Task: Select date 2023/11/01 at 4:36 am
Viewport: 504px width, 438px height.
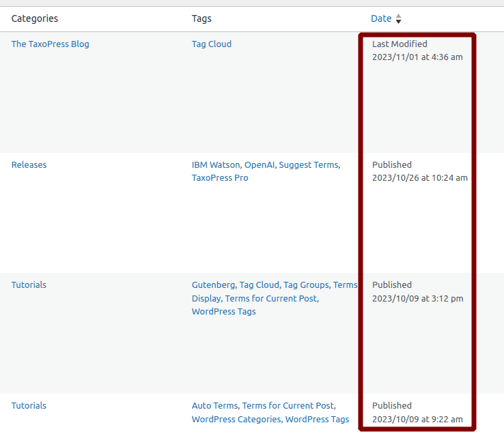Action: point(417,57)
